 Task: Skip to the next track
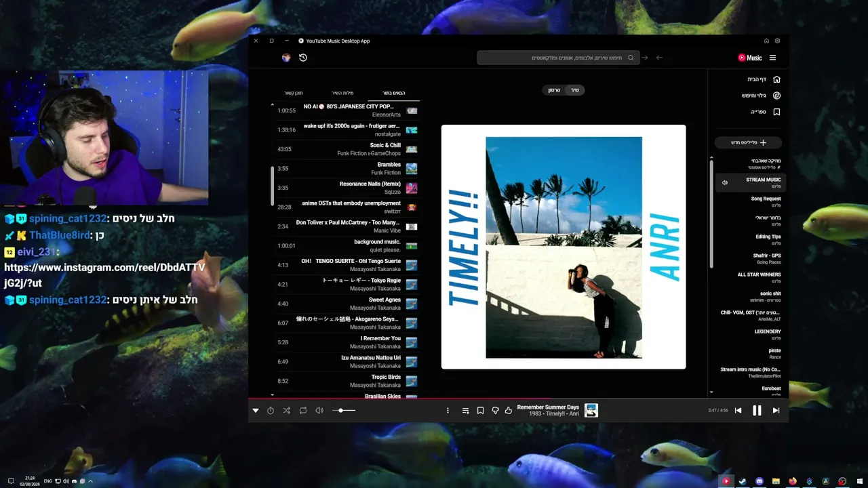tap(776, 410)
